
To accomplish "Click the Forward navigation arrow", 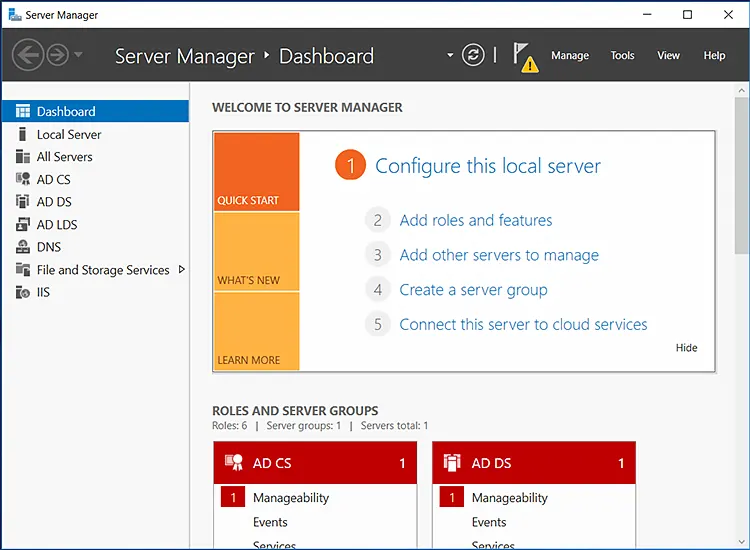I will (58, 55).
